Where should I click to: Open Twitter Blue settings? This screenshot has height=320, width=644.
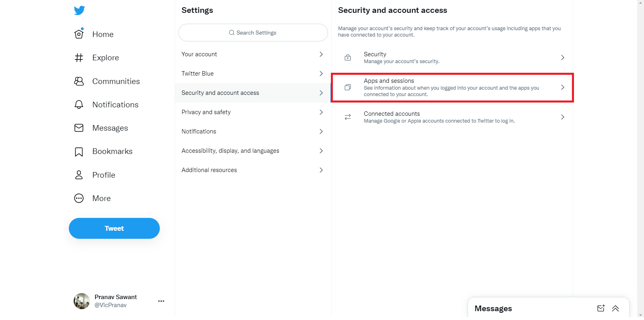pos(253,74)
